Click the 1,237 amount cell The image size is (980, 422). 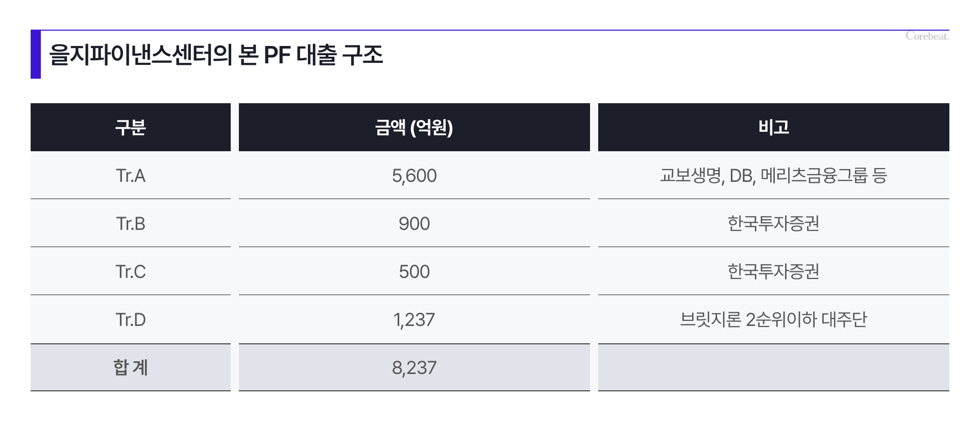click(x=414, y=320)
